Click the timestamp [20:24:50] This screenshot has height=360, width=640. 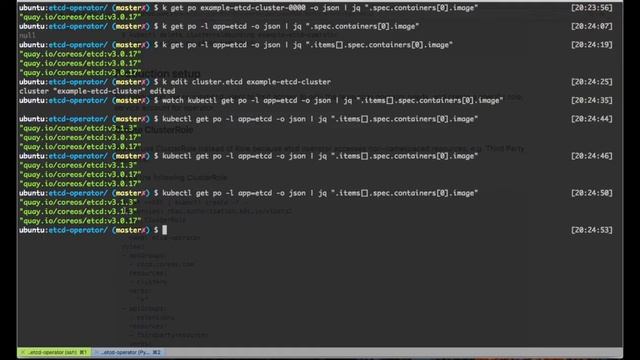pyautogui.click(x=591, y=193)
